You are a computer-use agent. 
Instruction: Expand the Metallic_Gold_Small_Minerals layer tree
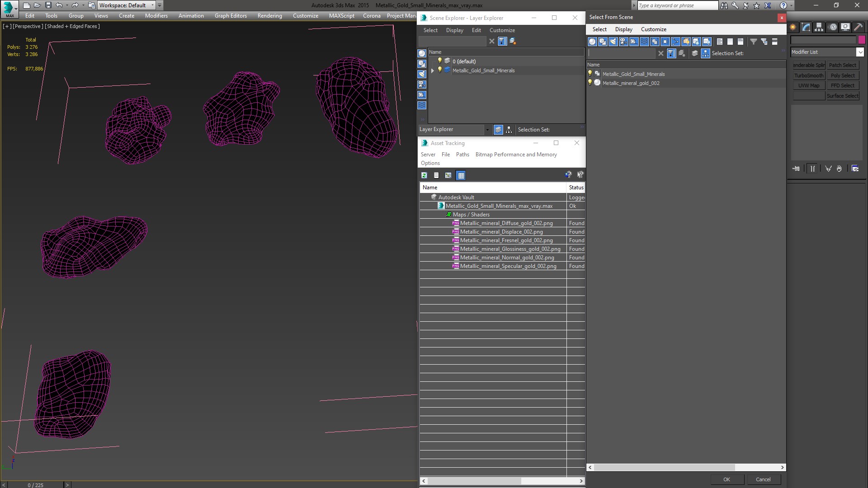click(433, 70)
